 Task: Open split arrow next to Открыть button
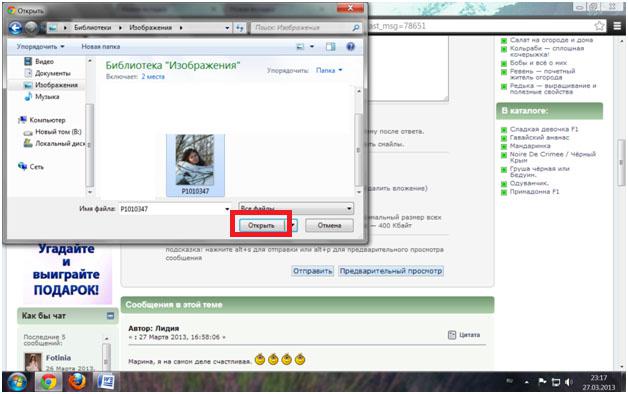pyautogui.click(x=293, y=225)
